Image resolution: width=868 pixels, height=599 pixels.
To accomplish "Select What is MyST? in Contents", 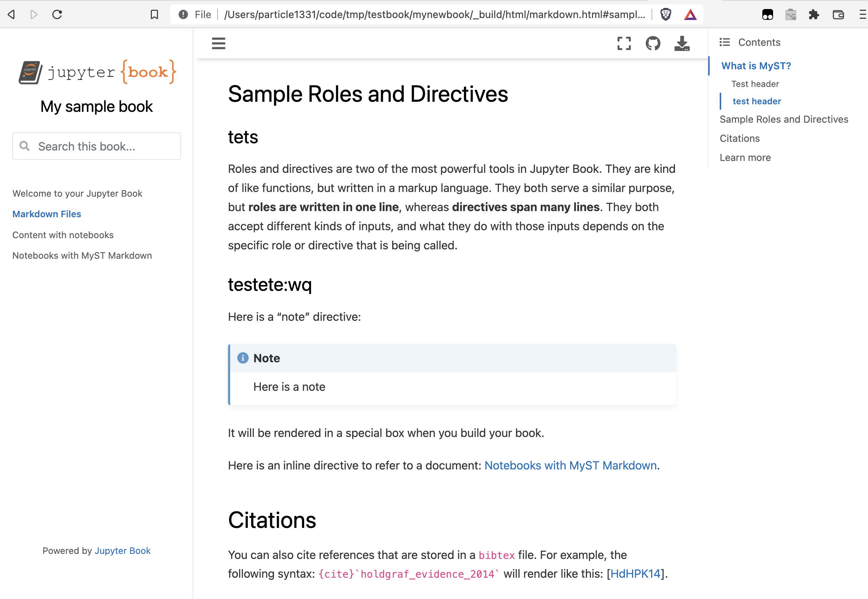I will [x=756, y=66].
